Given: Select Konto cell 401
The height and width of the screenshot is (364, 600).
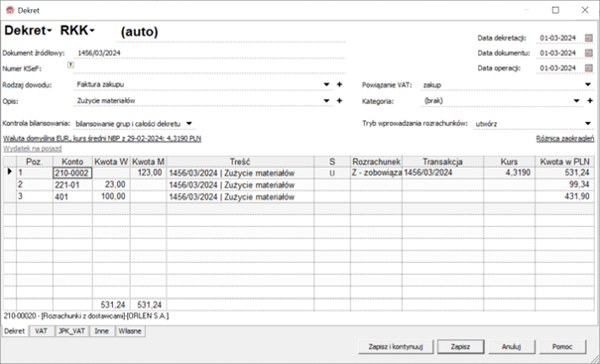Looking at the screenshot, I should coord(72,196).
